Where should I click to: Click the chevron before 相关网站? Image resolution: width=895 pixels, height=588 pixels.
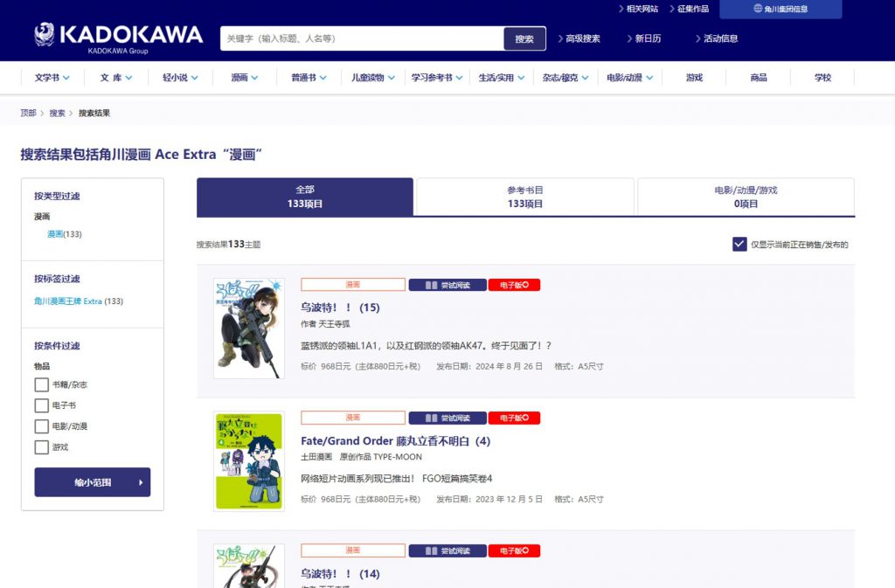tap(621, 9)
